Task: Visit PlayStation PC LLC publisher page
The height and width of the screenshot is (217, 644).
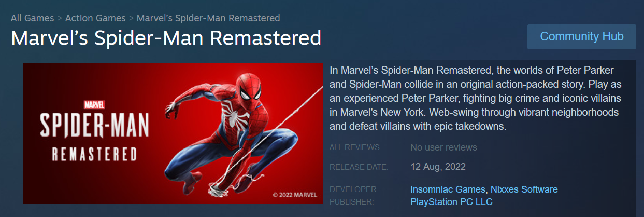Action: coord(451,201)
